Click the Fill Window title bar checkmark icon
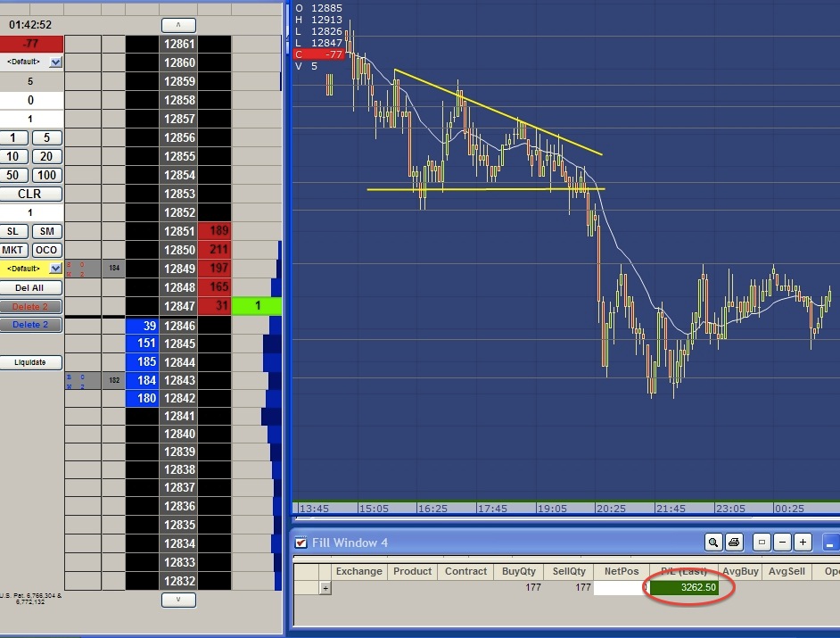 [x=301, y=543]
